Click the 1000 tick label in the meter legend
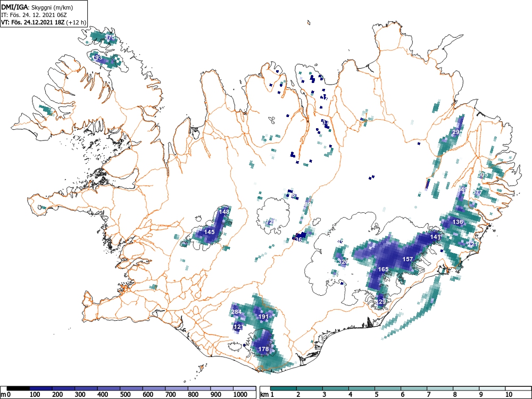The image size is (532, 399). [240, 395]
